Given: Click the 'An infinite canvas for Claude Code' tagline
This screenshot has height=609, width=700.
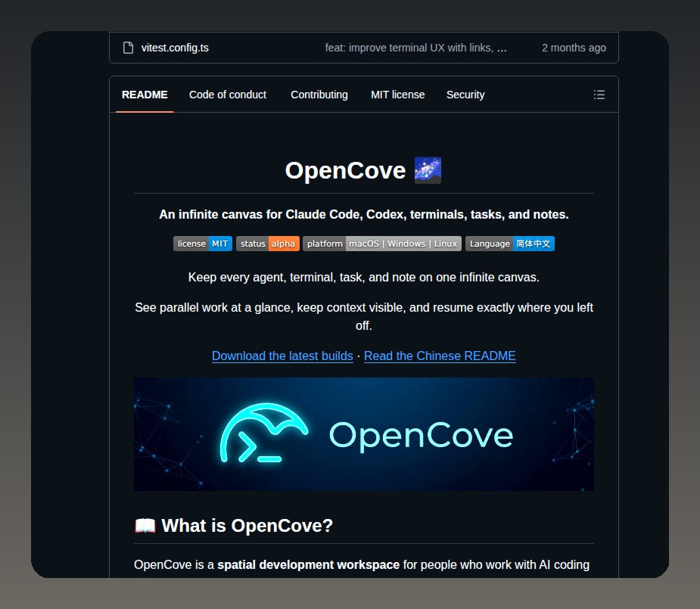Looking at the screenshot, I should pos(364,215).
